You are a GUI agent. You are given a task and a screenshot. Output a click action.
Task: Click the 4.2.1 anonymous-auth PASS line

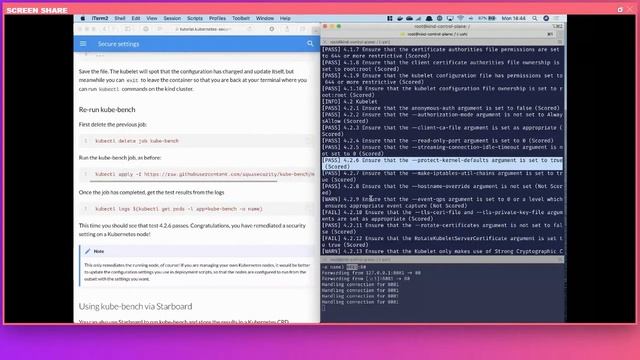click(x=441, y=108)
